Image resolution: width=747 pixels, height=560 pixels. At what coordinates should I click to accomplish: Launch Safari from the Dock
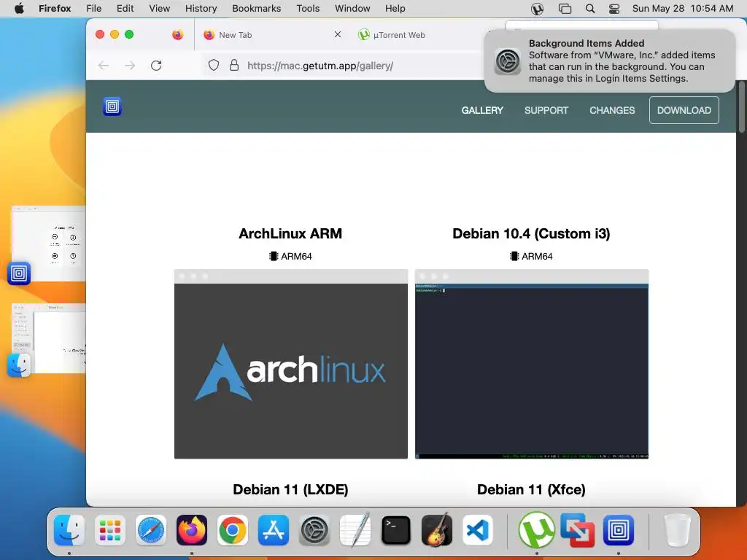[x=151, y=530]
